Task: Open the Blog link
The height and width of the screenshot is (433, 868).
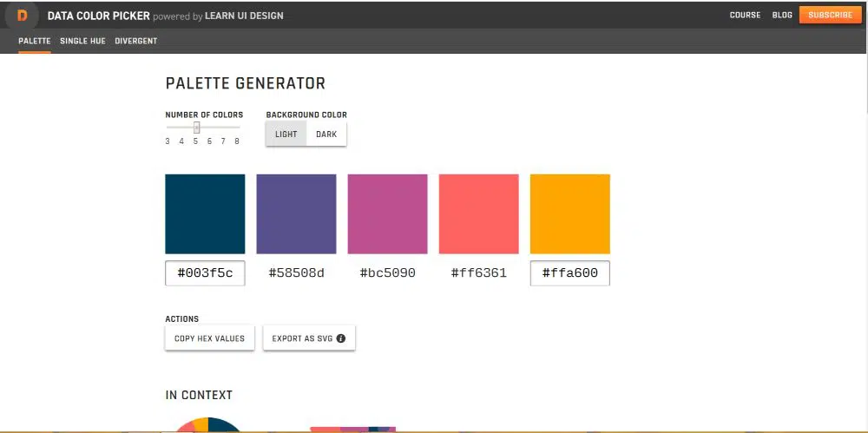Action: point(782,15)
